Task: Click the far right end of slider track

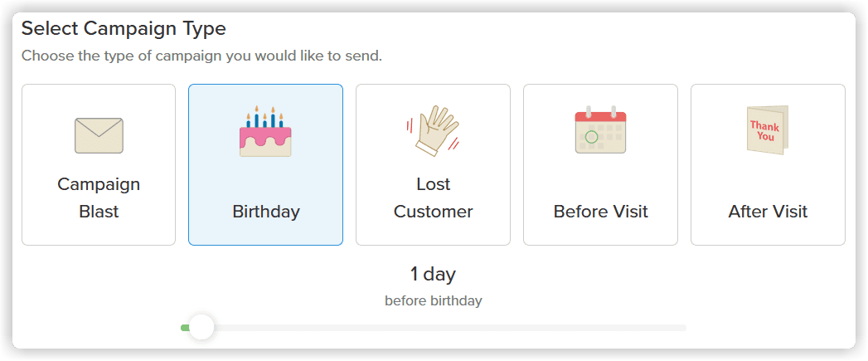Action: pyautogui.click(x=682, y=328)
